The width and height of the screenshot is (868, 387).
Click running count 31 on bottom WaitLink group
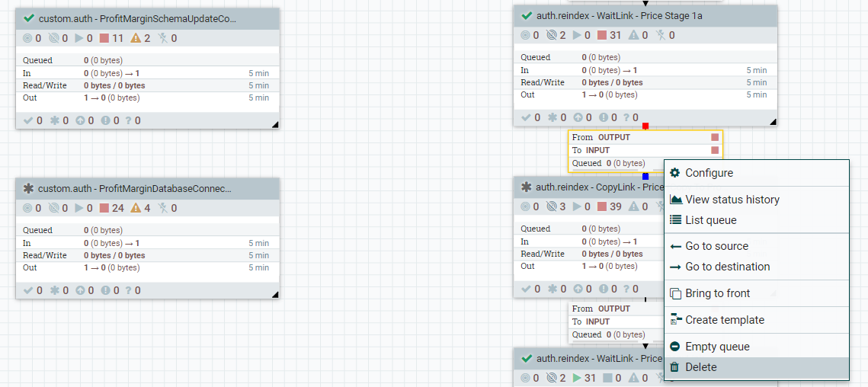585,378
